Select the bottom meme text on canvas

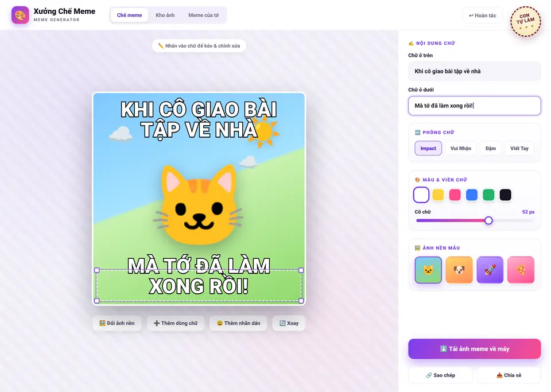pyautogui.click(x=199, y=275)
